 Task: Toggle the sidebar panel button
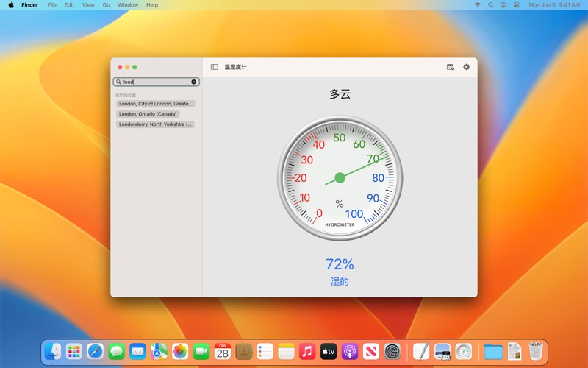click(x=214, y=67)
